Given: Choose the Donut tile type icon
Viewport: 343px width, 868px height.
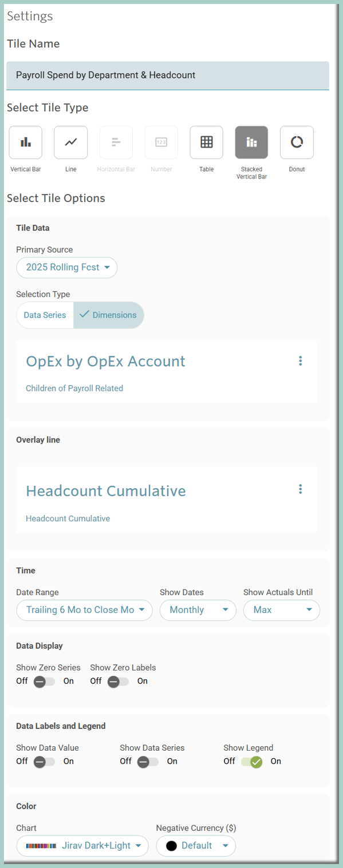Looking at the screenshot, I should point(297,142).
